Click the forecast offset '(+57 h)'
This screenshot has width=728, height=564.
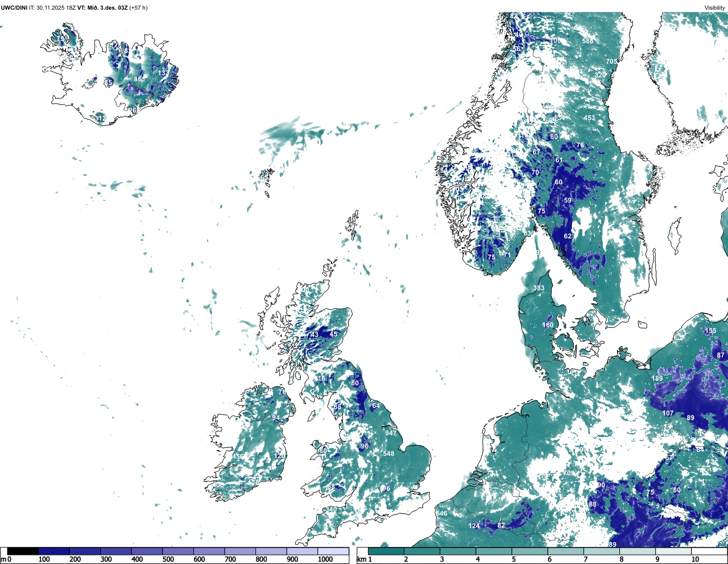(138, 7)
